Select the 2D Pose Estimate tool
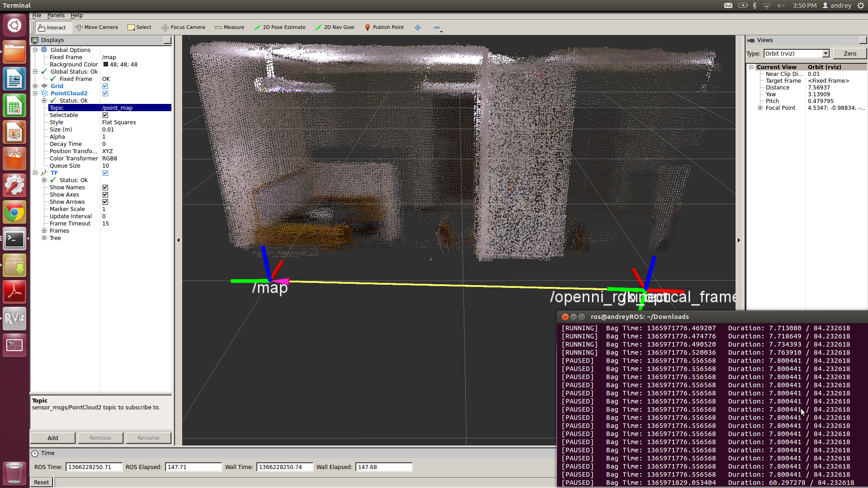The image size is (868, 488). 279,27
